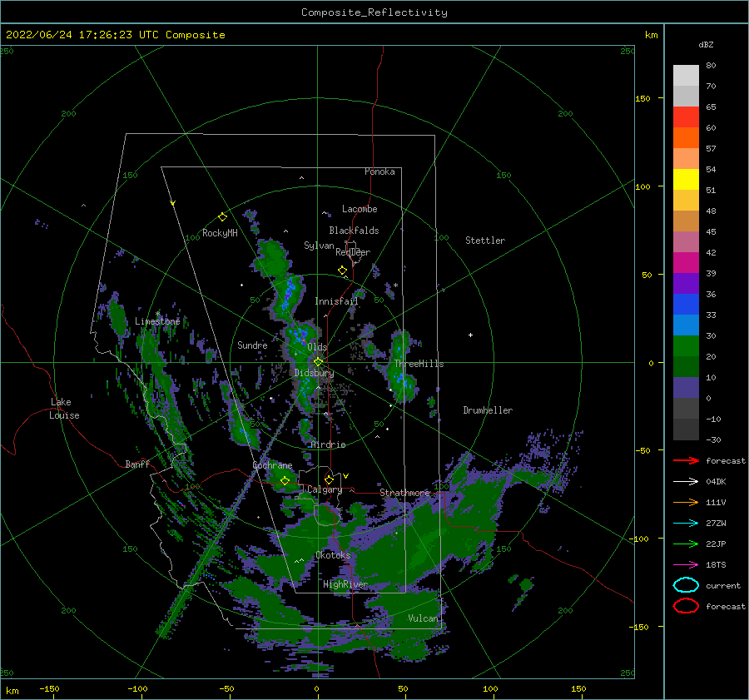
Task: Click the white plus marker west of Stettler's latitude
Action: click(x=470, y=335)
